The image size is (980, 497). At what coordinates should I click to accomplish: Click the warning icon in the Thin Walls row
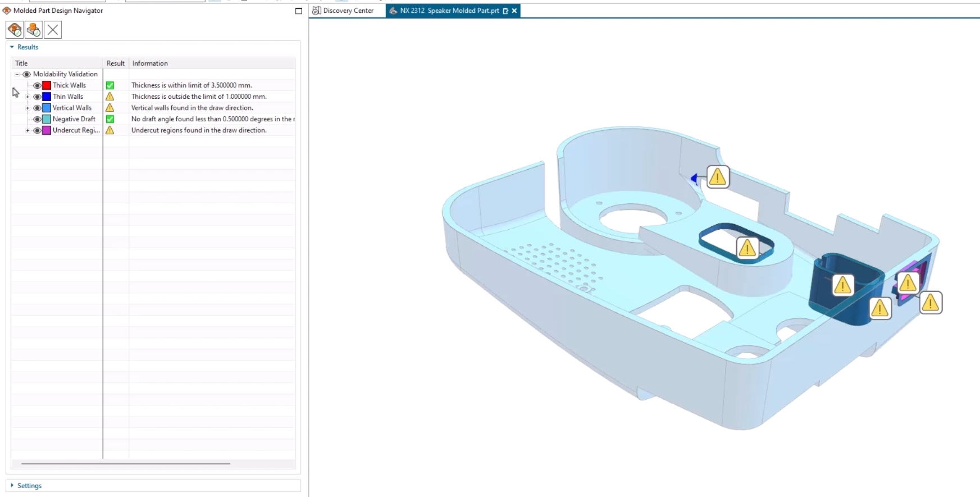[110, 97]
